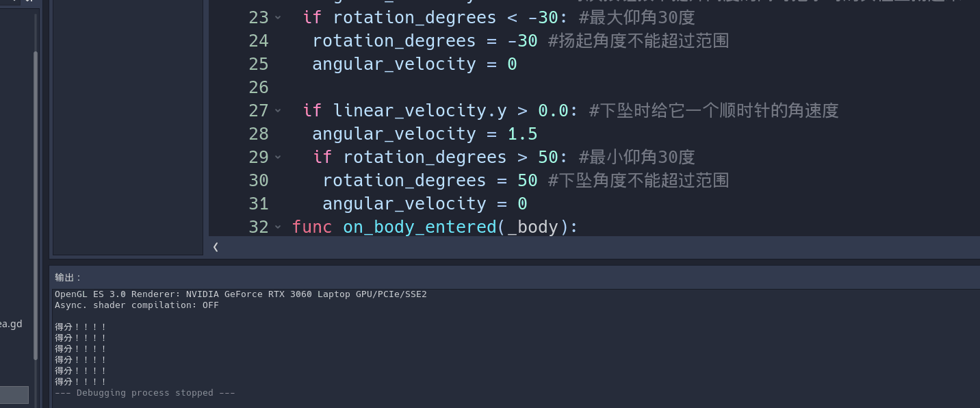Click the OpenGL ES 3.0 Renderer output line
The width and height of the screenshot is (980, 408).
[240, 294]
